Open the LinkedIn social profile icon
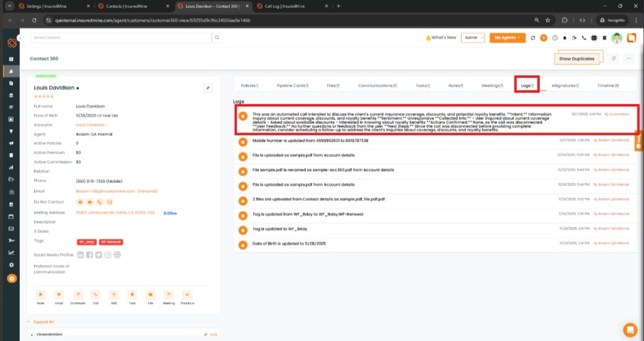Image resolution: width=644 pixels, height=341 pixels. coord(81,255)
